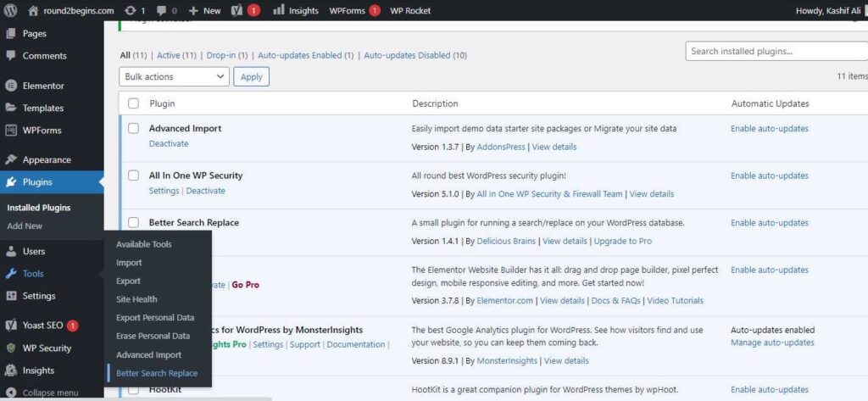Screen dimensions: 868x401
Task: Click the home icon beside round2begins.com
Action: coord(33,10)
